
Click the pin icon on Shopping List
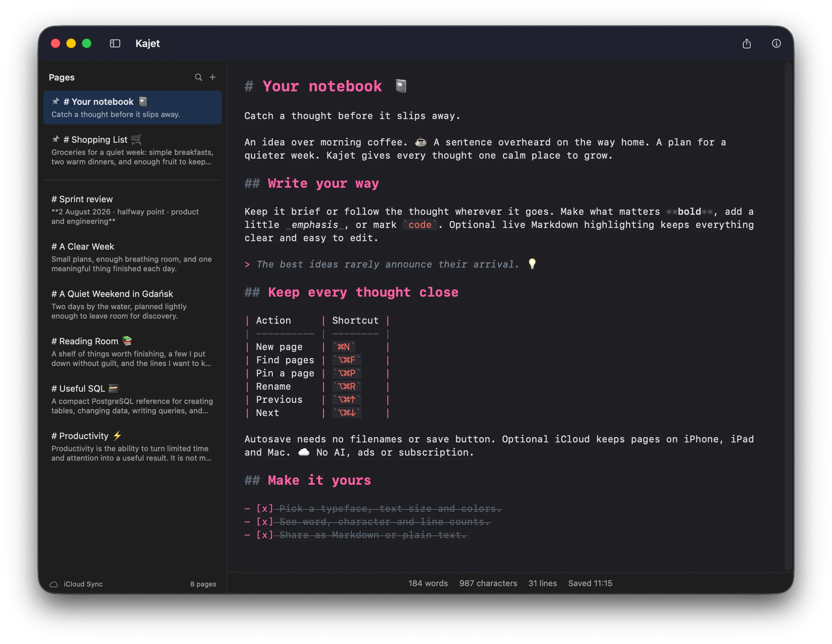pos(56,139)
